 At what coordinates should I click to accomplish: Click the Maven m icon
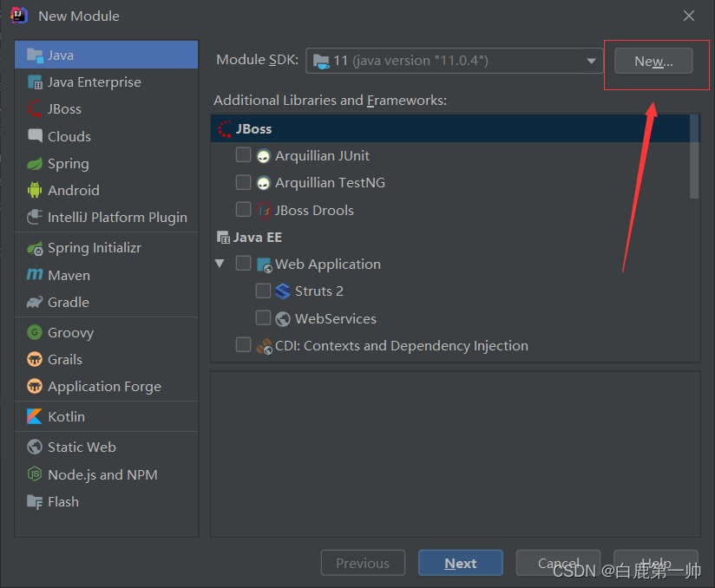pos(35,274)
